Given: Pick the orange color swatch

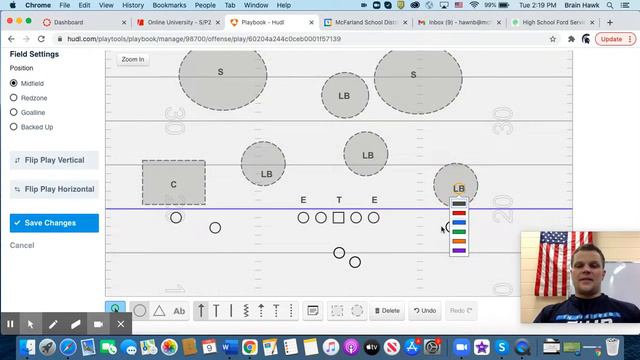Looking at the screenshot, I should tap(459, 241).
